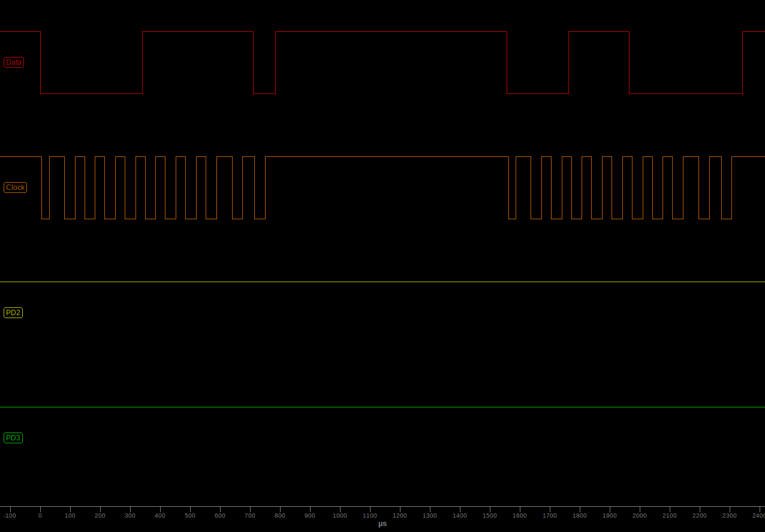Click the Data trace's first falling edge at 0 µs
This screenshot has width=765, height=532.
coord(40,62)
